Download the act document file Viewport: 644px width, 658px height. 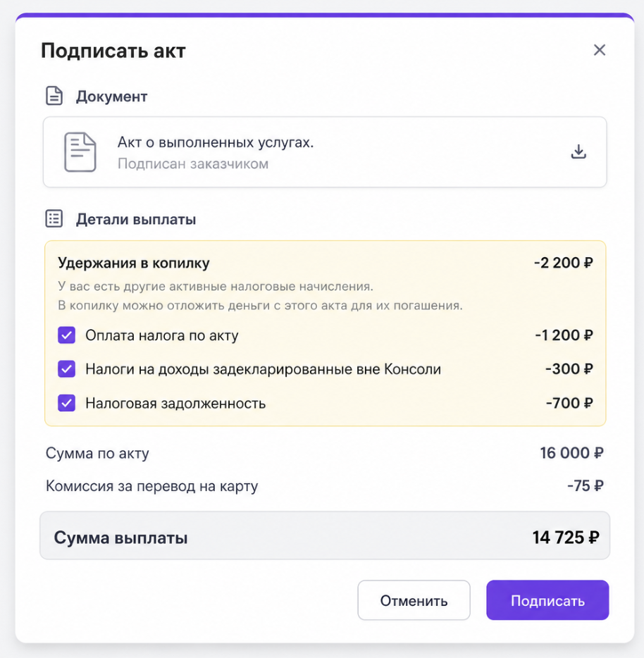[578, 151]
